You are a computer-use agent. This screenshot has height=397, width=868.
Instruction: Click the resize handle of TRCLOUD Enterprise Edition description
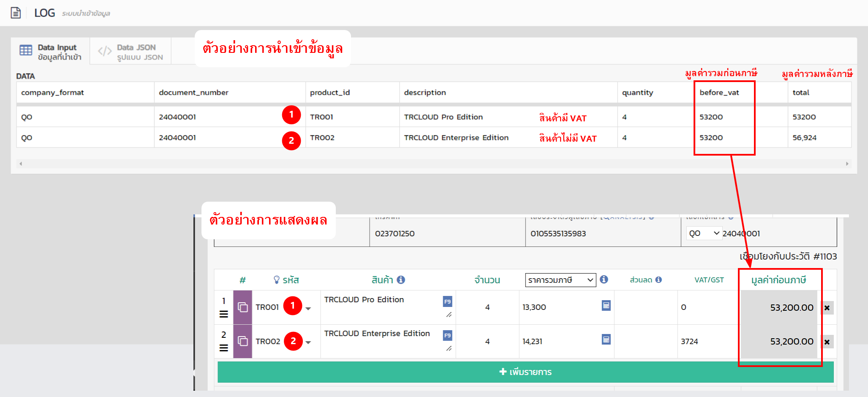pos(449,348)
